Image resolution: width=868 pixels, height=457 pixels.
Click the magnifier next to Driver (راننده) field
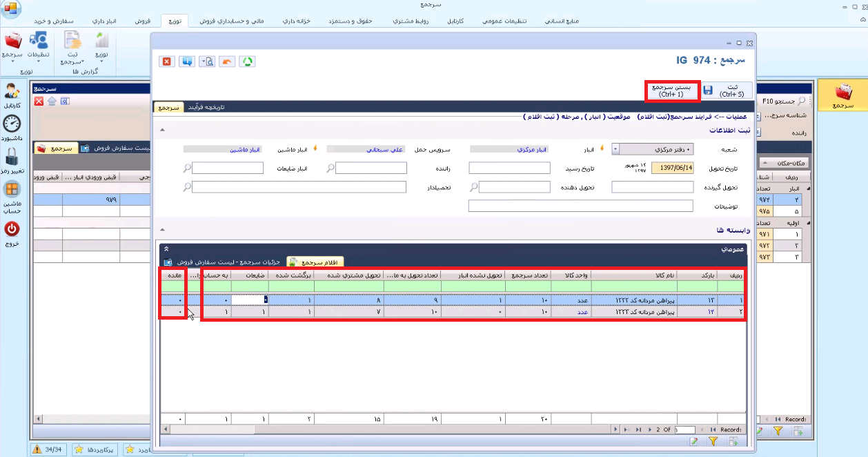(331, 168)
